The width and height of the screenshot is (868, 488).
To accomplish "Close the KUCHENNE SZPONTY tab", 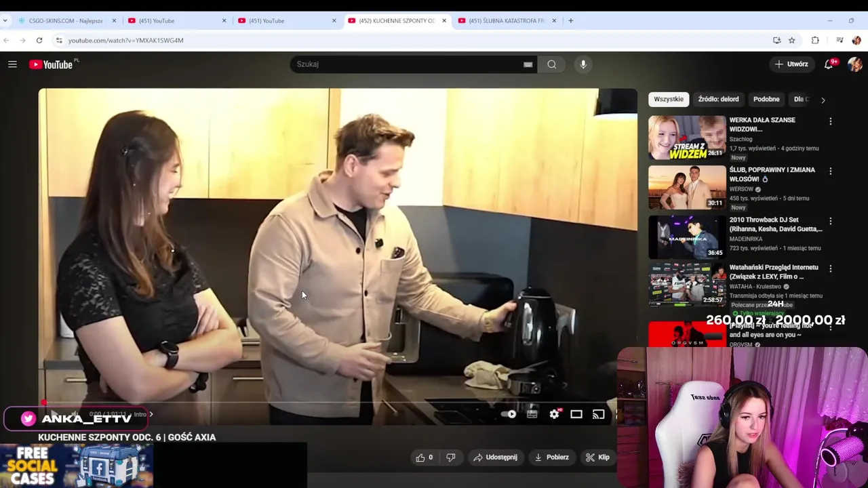I will [x=444, y=20].
